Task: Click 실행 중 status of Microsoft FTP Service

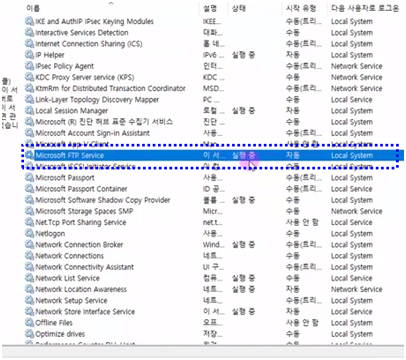Action: pyautogui.click(x=243, y=155)
